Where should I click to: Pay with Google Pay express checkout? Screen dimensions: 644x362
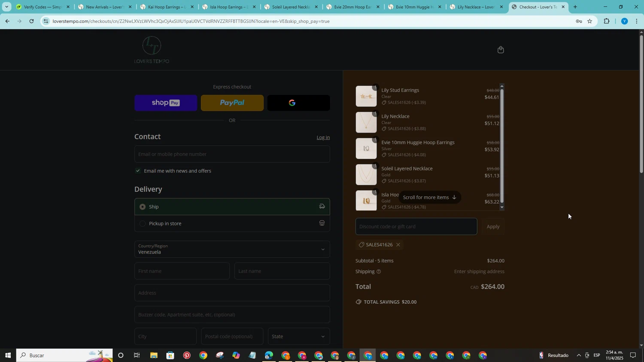point(299,103)
